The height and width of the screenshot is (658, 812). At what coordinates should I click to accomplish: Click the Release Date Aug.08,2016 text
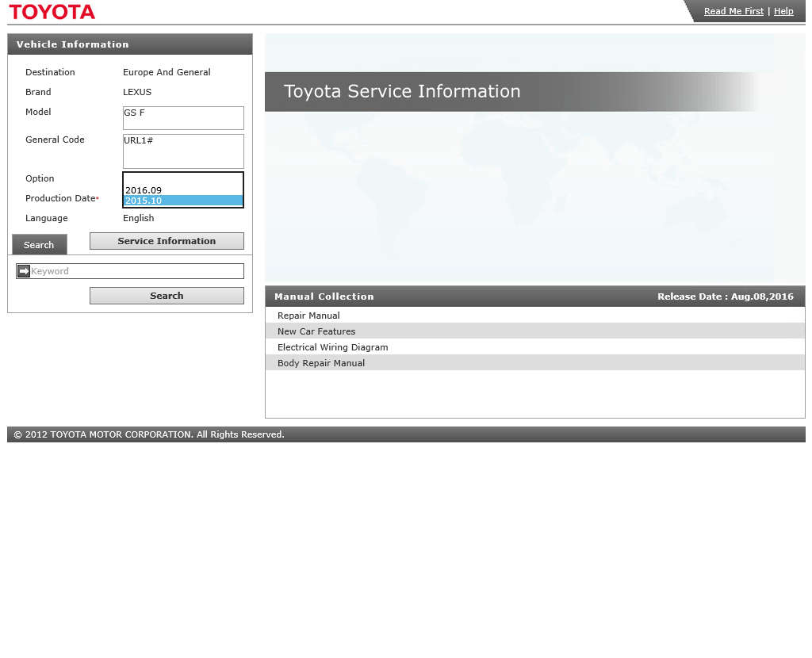click(726, 296)
